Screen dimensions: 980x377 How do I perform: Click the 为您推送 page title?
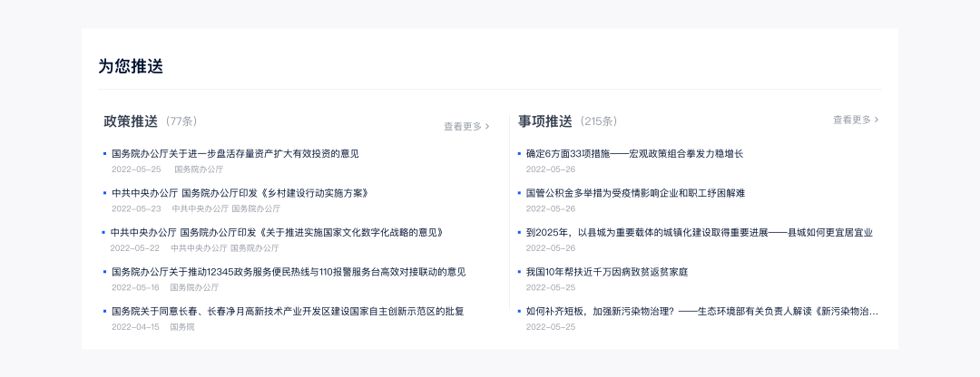131,66
